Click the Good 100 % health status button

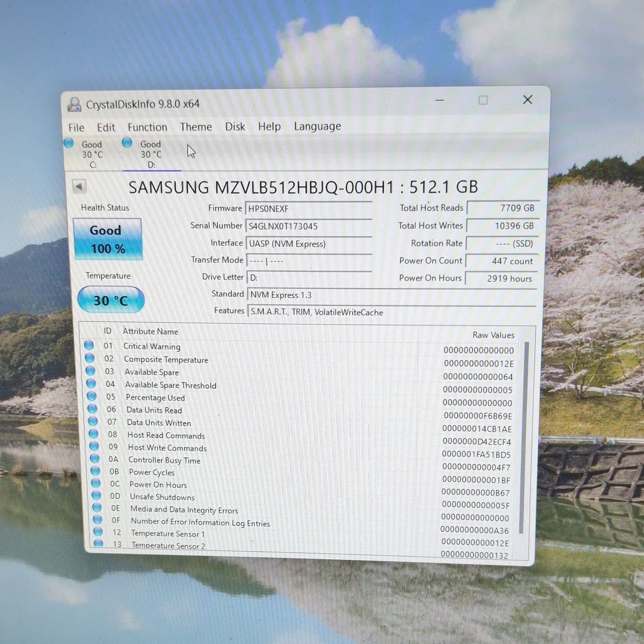(x=107, y=239)
